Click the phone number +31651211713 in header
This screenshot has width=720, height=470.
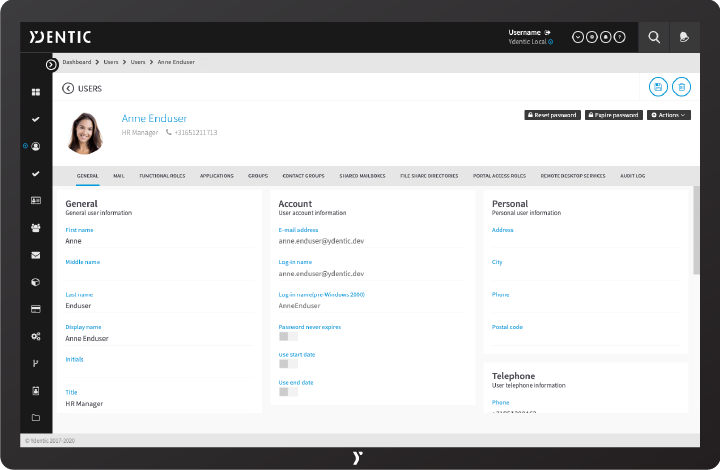point(196,133)
